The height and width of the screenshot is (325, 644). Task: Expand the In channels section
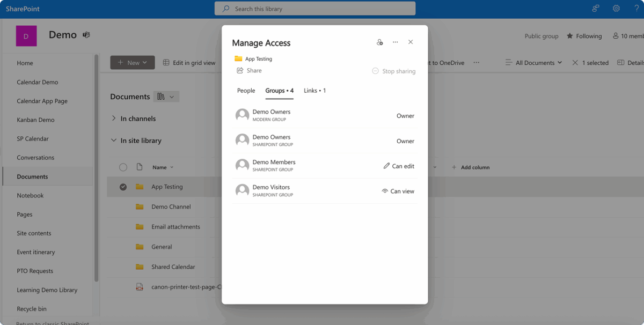[113, 119]
